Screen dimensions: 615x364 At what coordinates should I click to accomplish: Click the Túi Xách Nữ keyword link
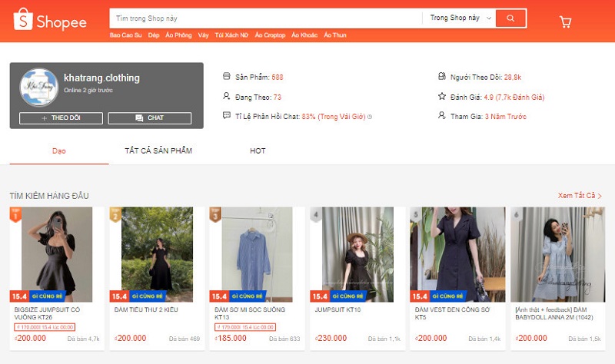(x=231, y=35)
